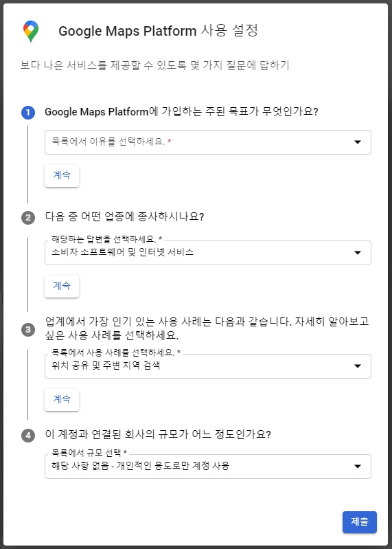Click arrow icon on the '목록에서 규모 선택' field

[x=358, y=467]
